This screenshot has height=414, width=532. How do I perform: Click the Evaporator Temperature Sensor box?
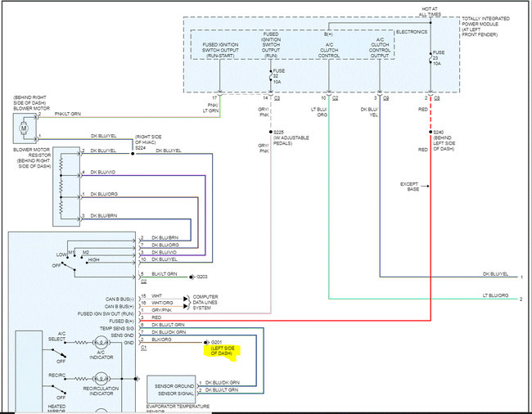(x=171, y=389)
